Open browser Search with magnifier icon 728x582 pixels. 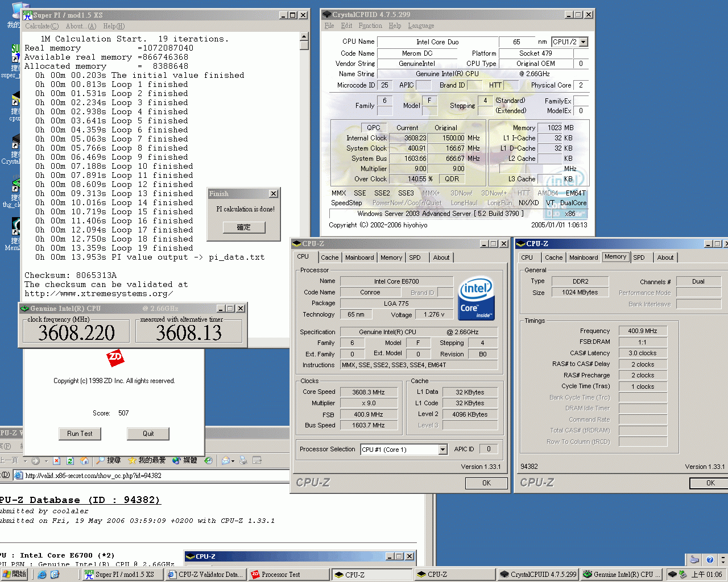point(109,460)
